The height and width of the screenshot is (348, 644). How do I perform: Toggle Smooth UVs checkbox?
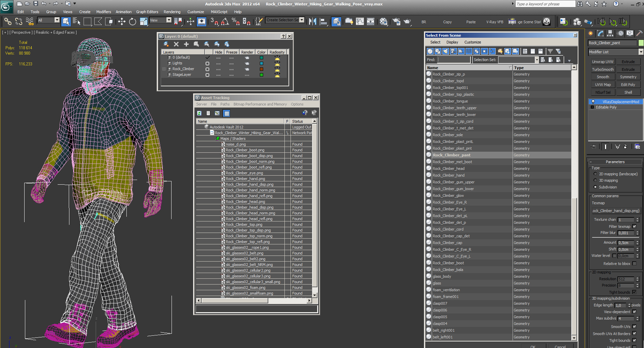pyautogui.click(x=634, y=327)
